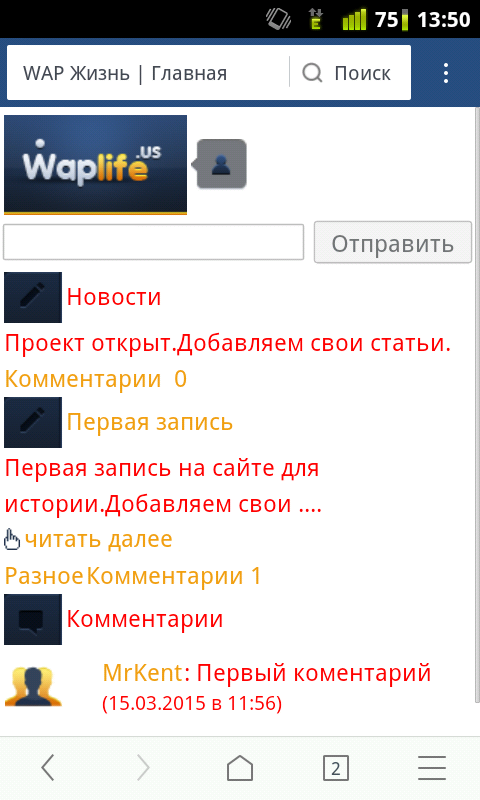
Task: Tap the Поиск search box
Action: (350, 73)
